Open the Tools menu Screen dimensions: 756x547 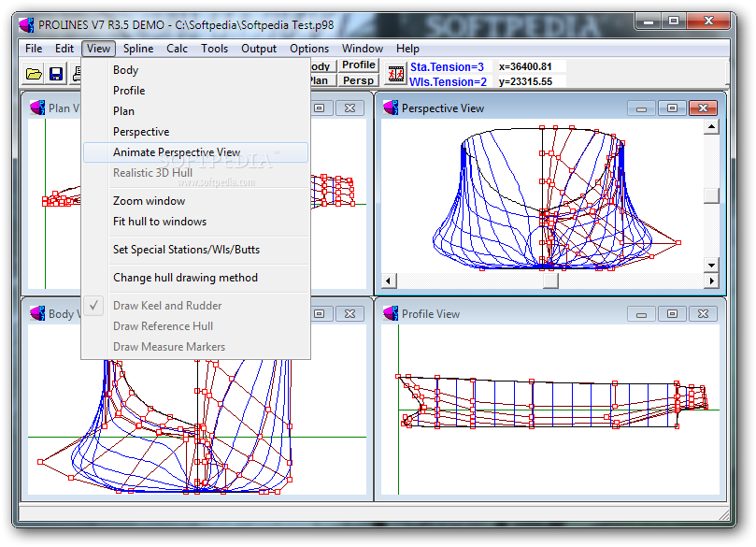tap(215, 49)
